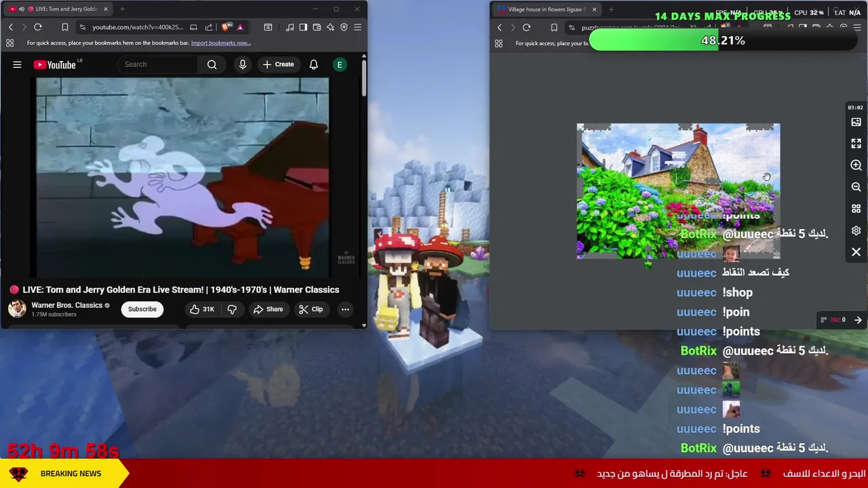Screen dimensions: 868x488
Task: Mute the Tom and Jerry tab audio
Action: click(22, 9)
